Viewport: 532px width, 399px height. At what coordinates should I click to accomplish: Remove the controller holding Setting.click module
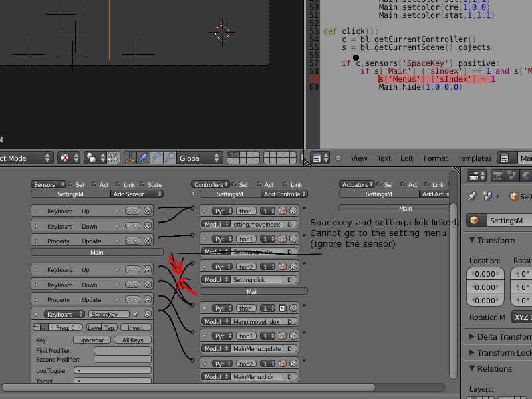293,267
